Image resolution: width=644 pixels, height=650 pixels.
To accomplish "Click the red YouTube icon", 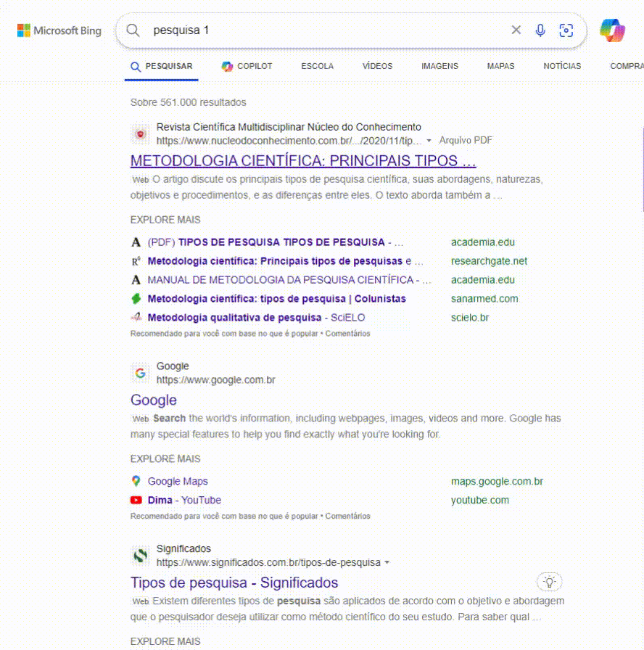I will point(136,500).
